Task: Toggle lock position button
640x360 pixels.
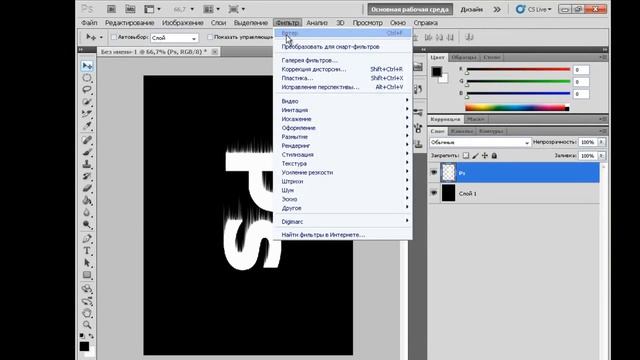Action: 485,156
